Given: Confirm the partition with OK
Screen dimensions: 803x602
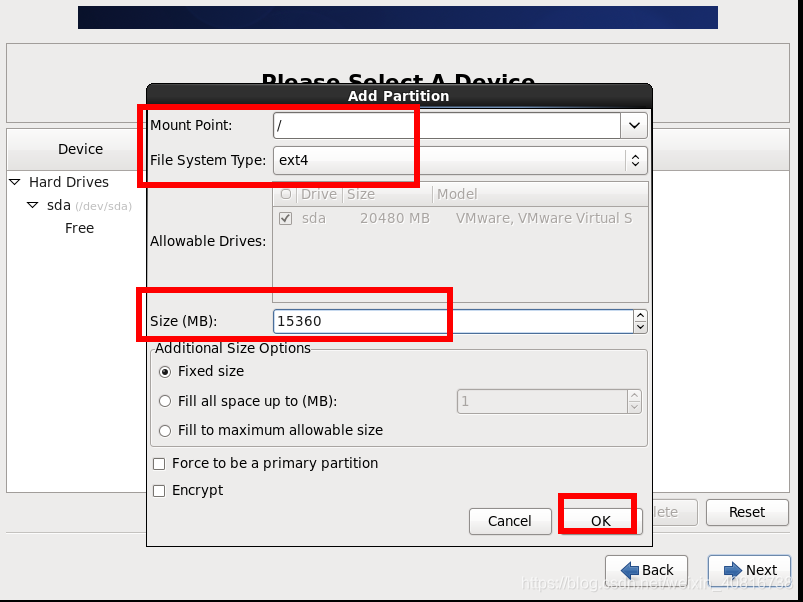Looking at the screenshot, I should 601,521.
